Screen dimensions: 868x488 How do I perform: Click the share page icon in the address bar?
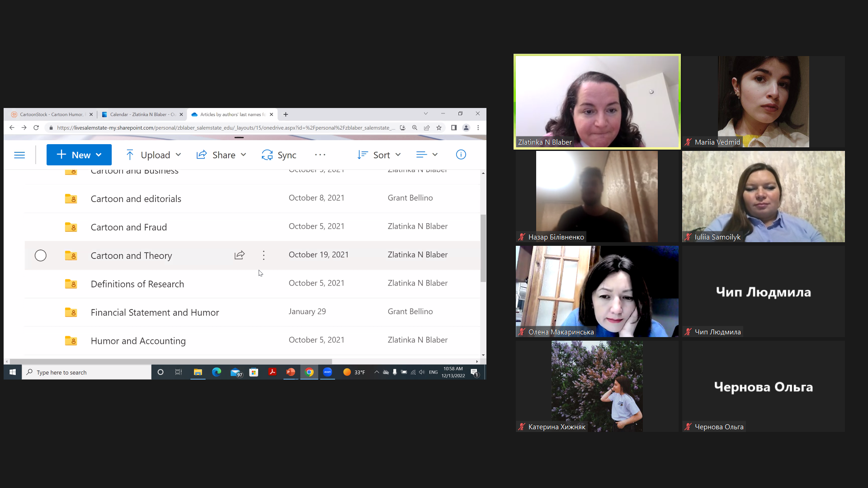click(x=427, y=128)
